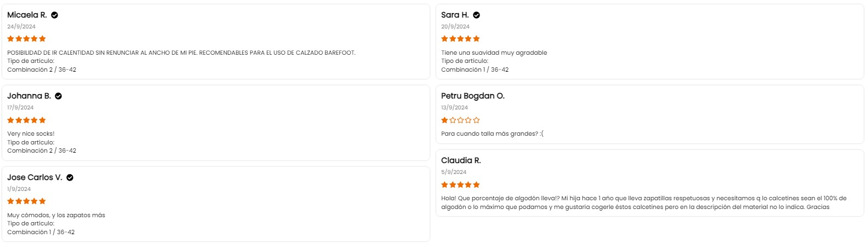Click reviewer name Micaela R.
This screenshot has height=244, width=868.
coord(27,15)
